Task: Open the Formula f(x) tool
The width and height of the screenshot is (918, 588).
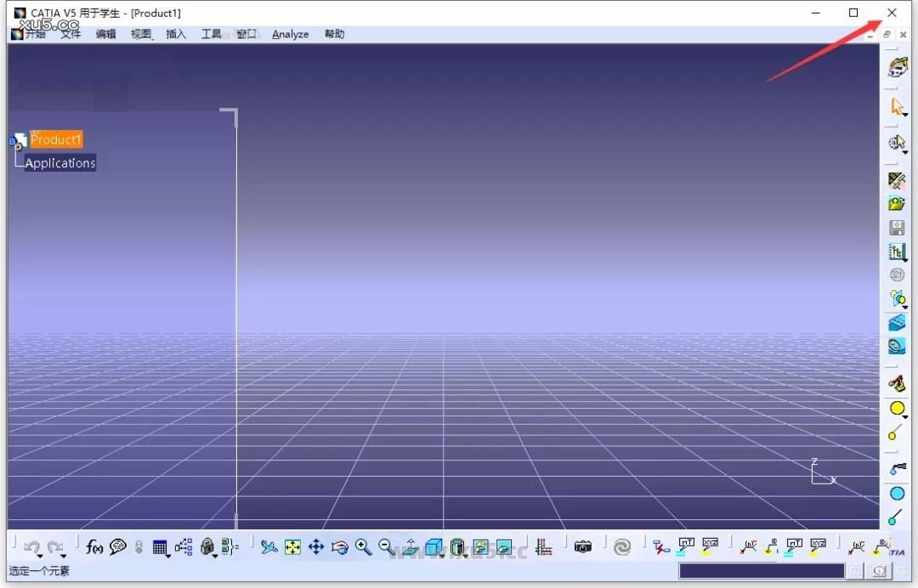Action: click(x=93, y=547)
